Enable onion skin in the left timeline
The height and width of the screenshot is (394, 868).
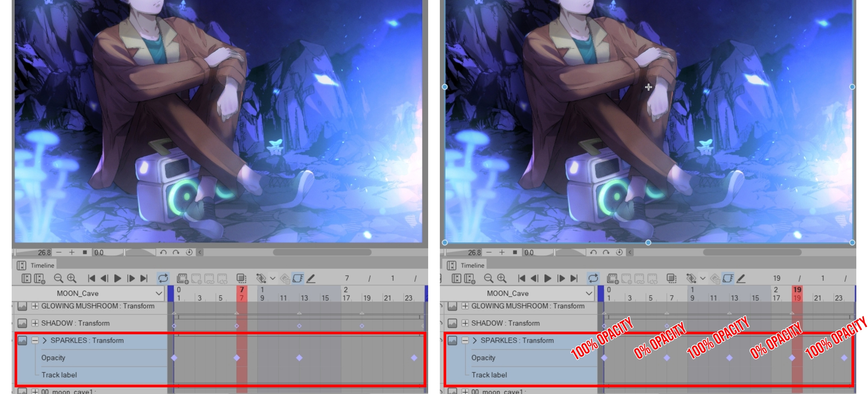(241, 278)
